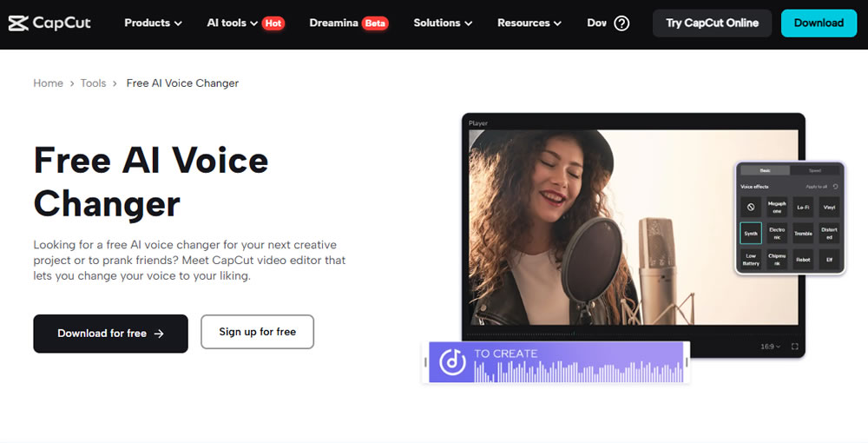Click the help question mark icon
Viewport: 868px width, 443px height.
pyautogui.click(x=621, y=23)
